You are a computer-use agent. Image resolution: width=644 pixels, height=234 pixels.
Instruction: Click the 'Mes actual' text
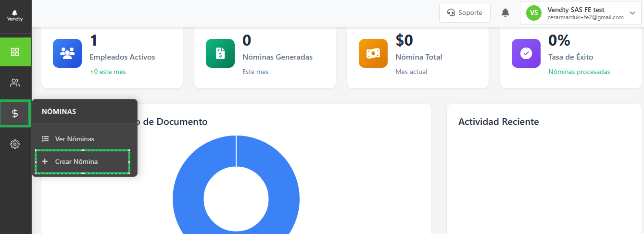(411, 72)
